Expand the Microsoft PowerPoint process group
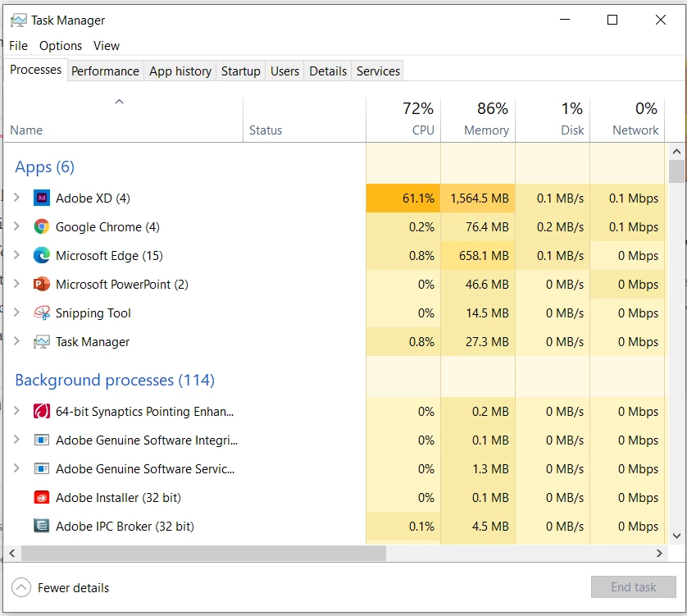The image size is (687, 616). pyautogui.click(x=16, y=283)
